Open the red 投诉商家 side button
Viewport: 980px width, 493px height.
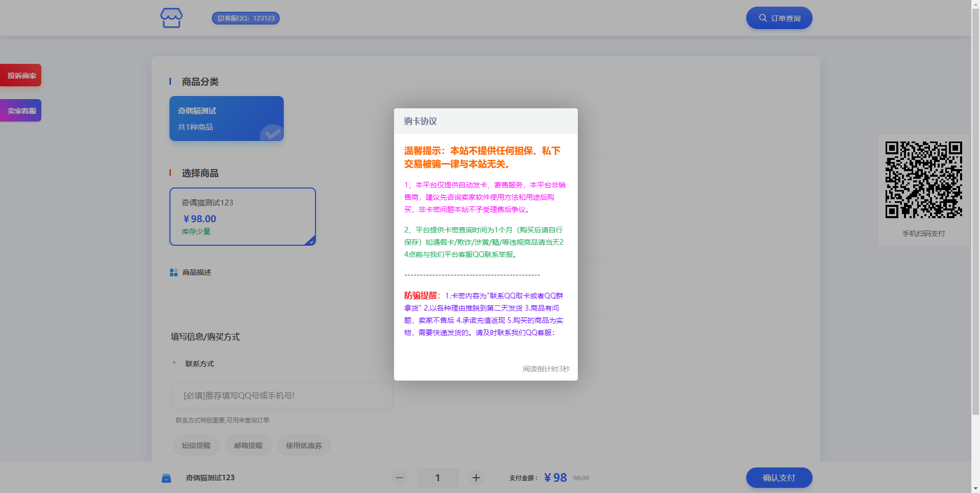[x=20, y=75]
